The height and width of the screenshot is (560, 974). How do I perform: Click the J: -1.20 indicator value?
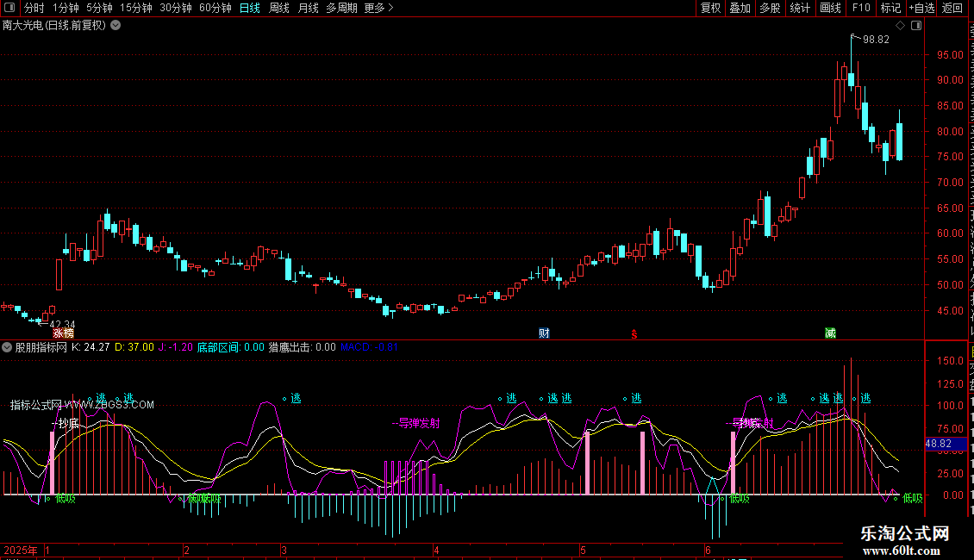pos(176,347)
